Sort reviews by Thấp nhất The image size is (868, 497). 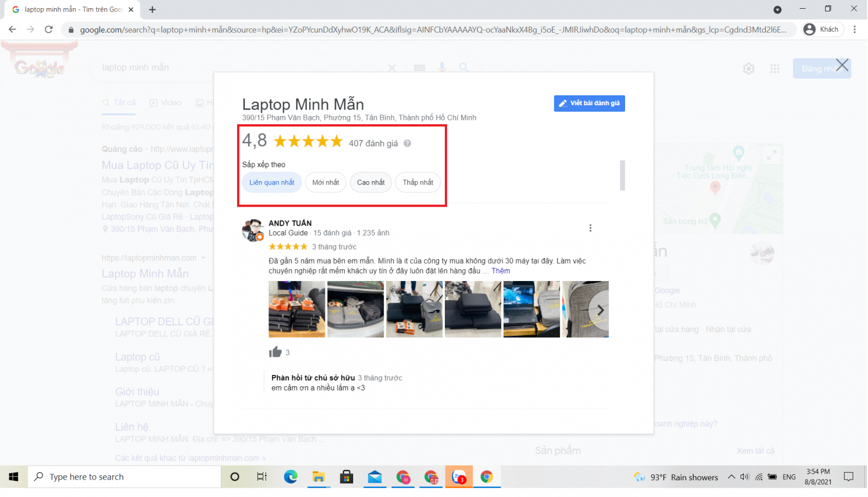click(418, 182)
